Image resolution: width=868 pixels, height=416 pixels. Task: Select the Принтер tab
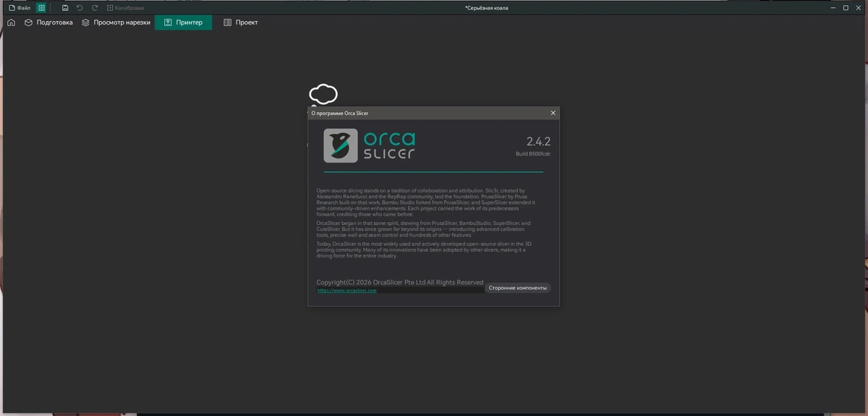pos(183,22)
